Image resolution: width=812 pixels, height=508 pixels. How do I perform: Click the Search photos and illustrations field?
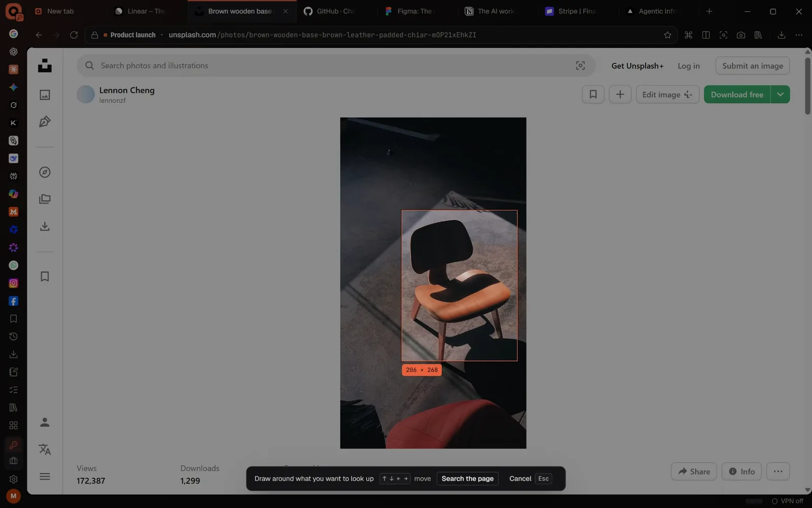335,66
